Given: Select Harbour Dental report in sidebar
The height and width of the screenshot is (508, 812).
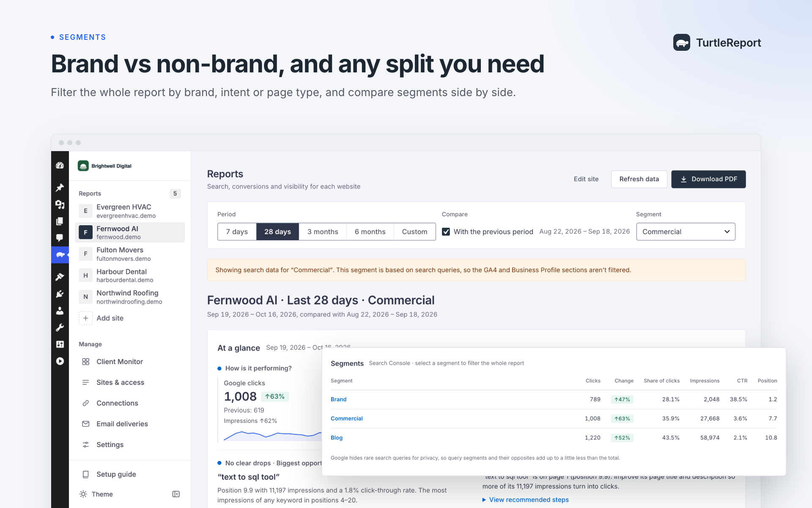Looking at the screenshot, I should coord(130,275).
